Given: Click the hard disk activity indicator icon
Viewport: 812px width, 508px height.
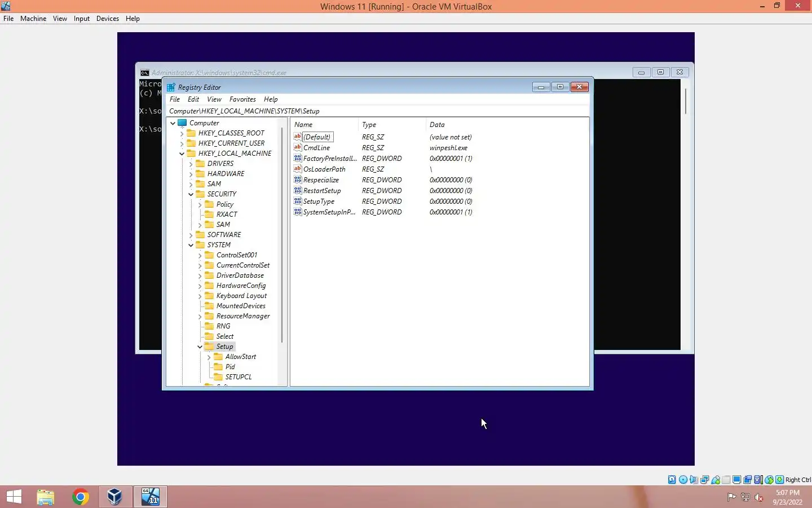Looking at the screenshot, I should [672, 480].
